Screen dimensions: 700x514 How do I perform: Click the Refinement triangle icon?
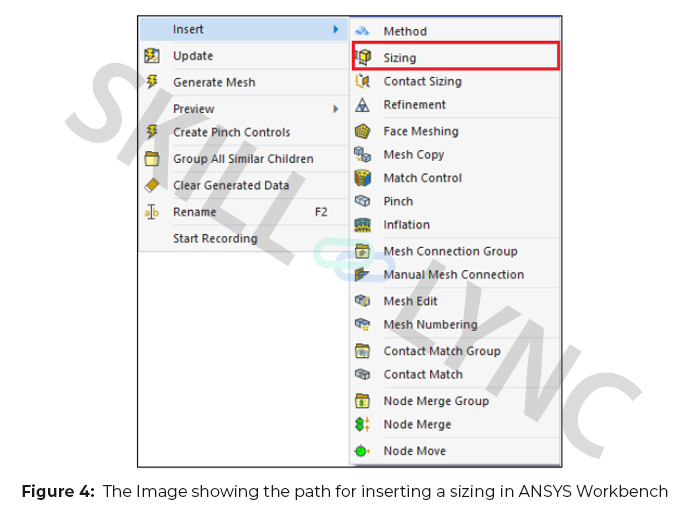coord(362,105)
